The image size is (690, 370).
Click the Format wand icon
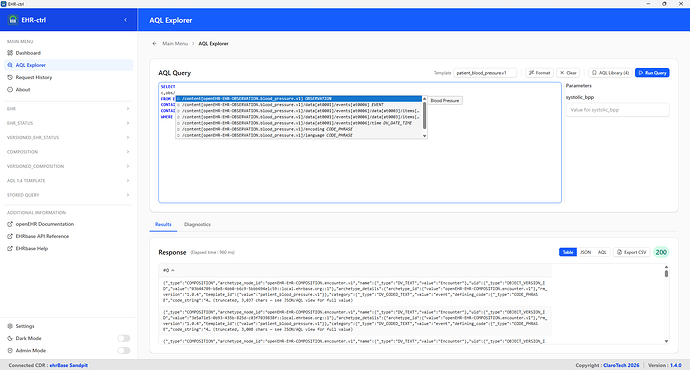532,73
